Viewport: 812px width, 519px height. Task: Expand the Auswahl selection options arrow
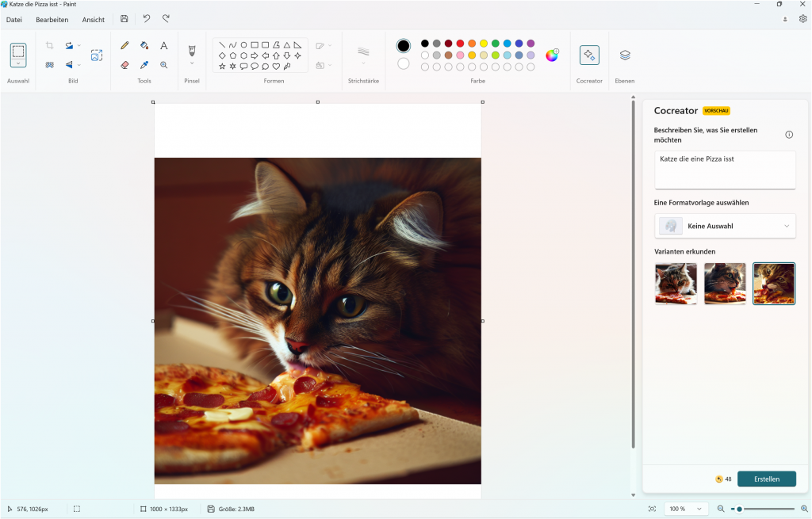(18, 63)
